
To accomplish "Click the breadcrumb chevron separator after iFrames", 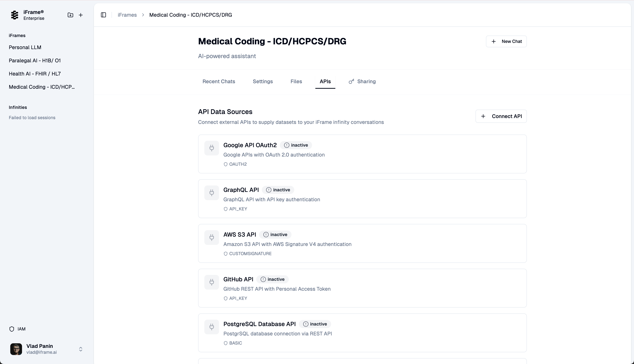I will (143, 15).
